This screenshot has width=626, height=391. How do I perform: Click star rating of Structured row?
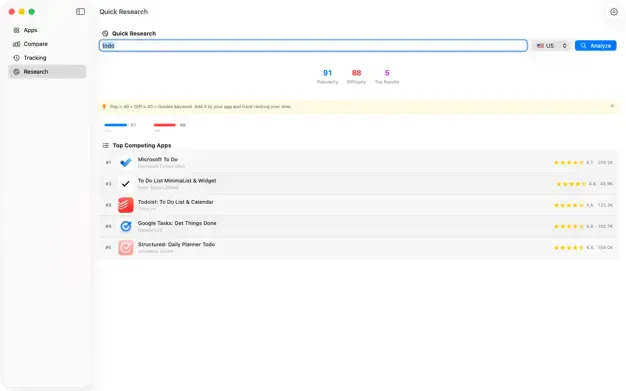569,248
